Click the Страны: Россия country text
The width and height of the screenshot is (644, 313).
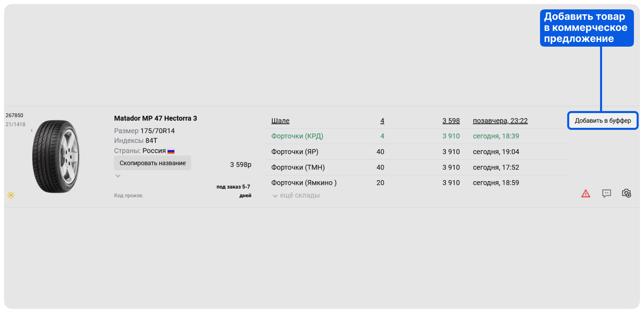(x=140, y=151)
